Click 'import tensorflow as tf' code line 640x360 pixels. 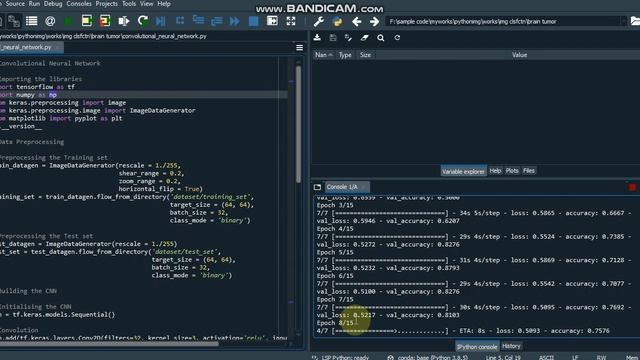coord(38,87)
